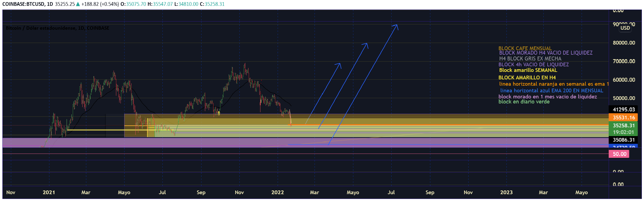The width and height of the screenshot is (644, 200).
Task: Select the block en diario verde annotation
Action: click(524, 102)
